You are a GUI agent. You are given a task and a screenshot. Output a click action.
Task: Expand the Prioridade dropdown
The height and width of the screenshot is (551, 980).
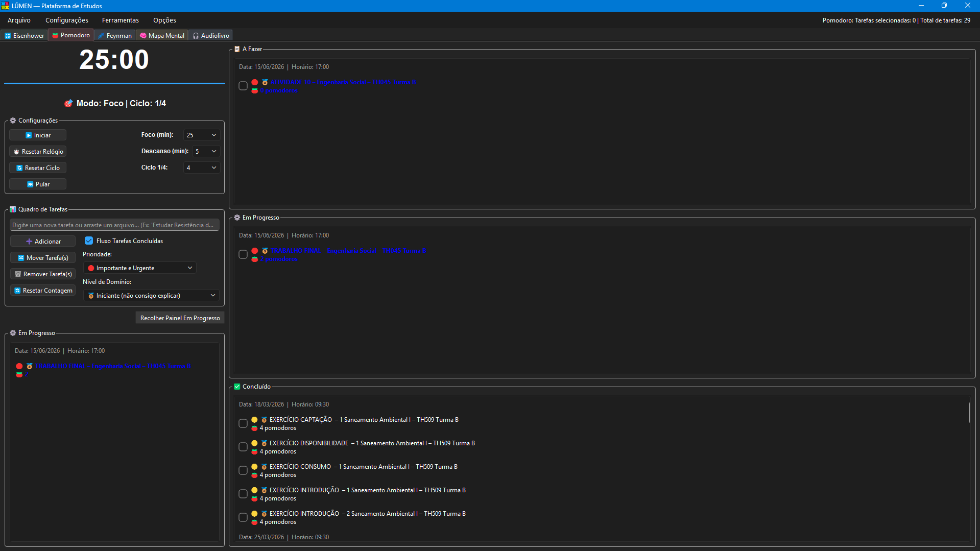pos(139,268)
